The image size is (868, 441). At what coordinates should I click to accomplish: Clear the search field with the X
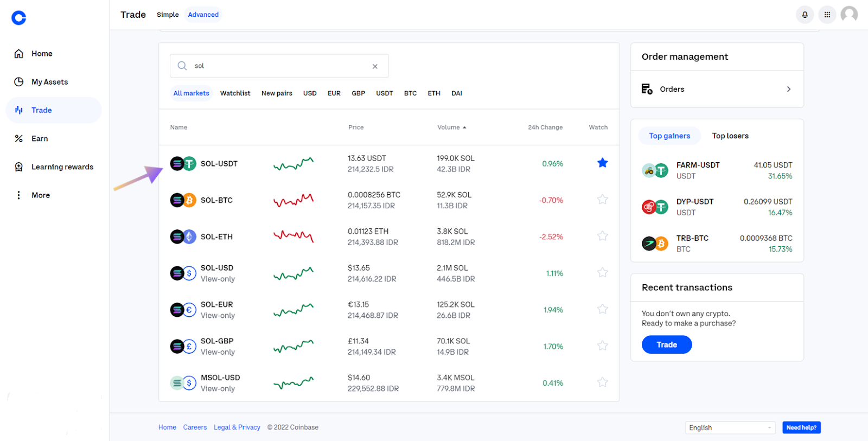[375, 66]
